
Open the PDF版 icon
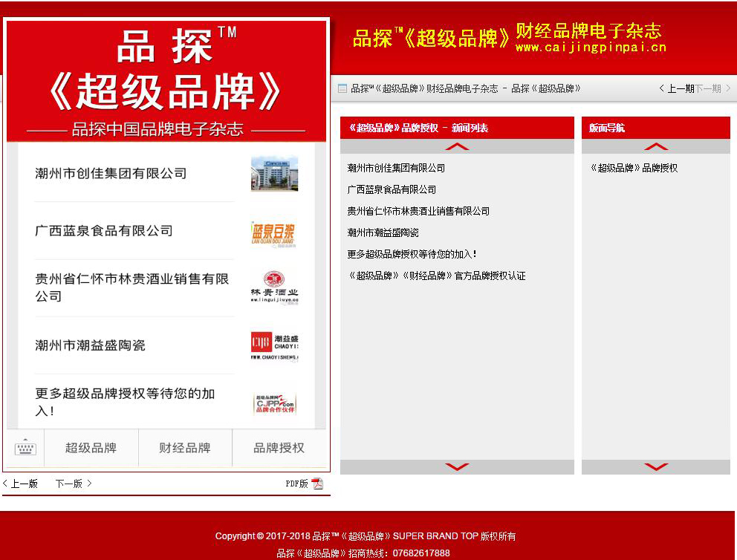pyautogui.click(x=318, y=484)
